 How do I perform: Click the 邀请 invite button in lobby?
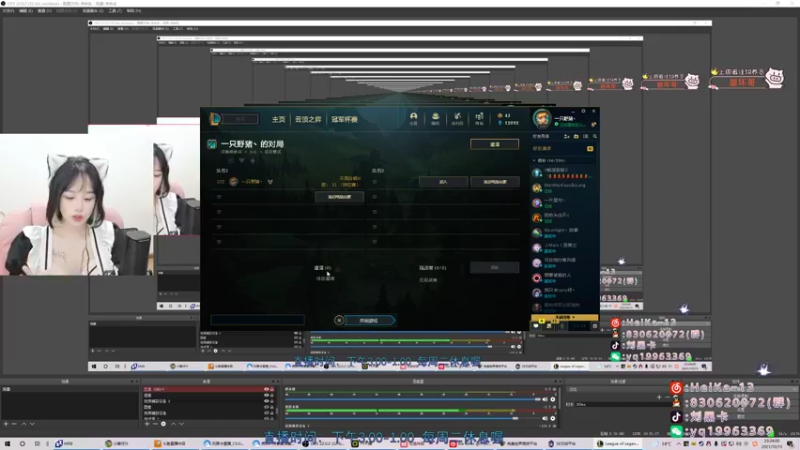(x=494, y=144)
